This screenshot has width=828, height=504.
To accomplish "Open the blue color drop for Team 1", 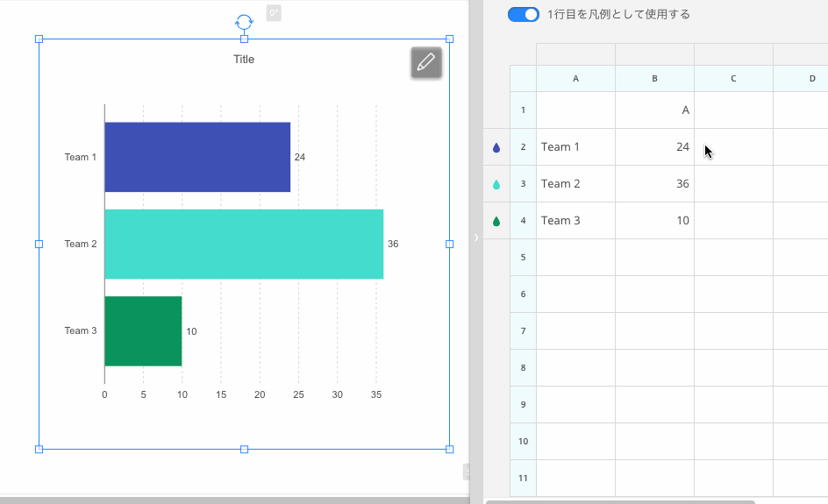I will coord(496,148).
